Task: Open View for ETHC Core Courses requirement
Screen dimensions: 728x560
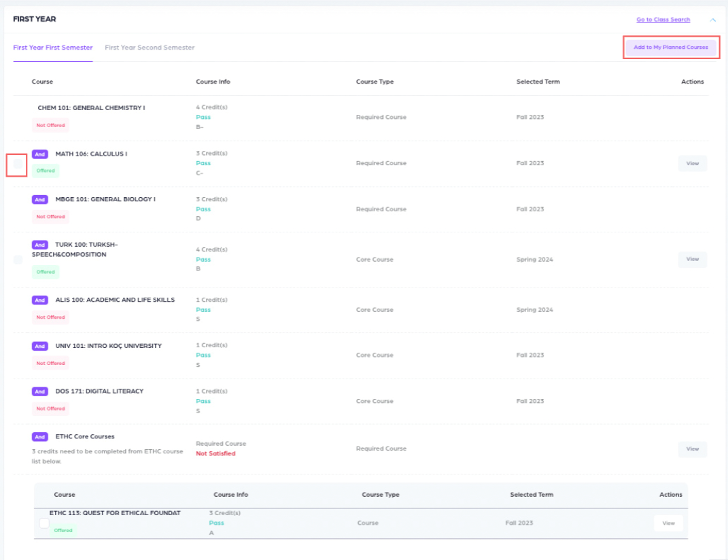Action: coord(692,449)
